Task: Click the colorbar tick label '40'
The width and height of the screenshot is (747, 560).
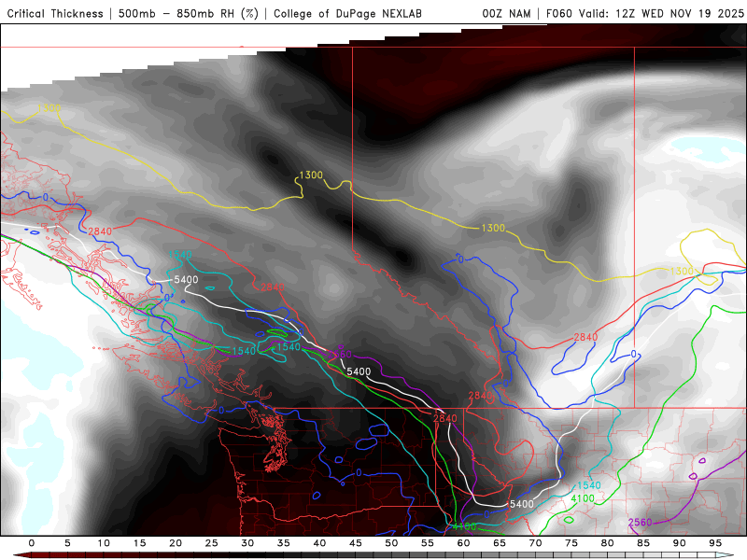Action: click(x=319, y=543)
